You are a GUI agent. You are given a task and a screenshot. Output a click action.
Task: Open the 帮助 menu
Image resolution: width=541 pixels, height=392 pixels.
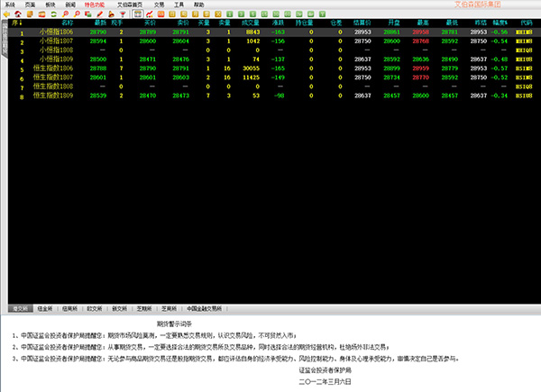pyautogui.click(x=198, y=5)
